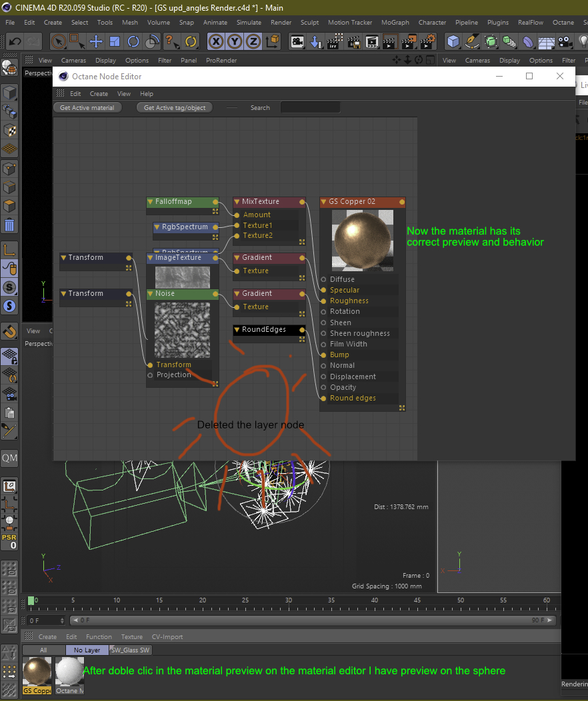Collapse the ImageTexture node
This screenshot has width=588, height=701.
(x=151, y=258)
